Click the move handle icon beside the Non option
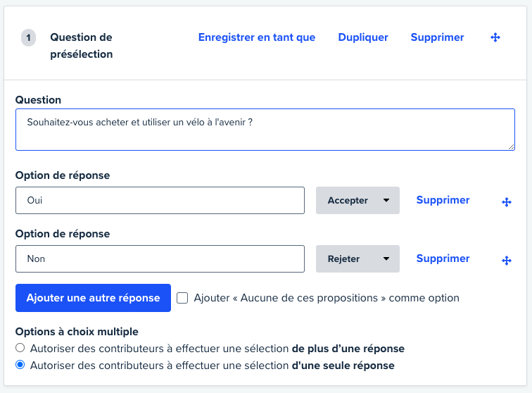Screen dimensions: 532x393 point(506,261)
